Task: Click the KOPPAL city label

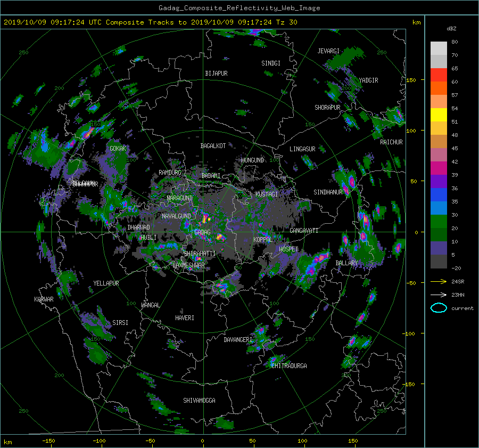Action: pyautogui.click(x=263, y=239)
